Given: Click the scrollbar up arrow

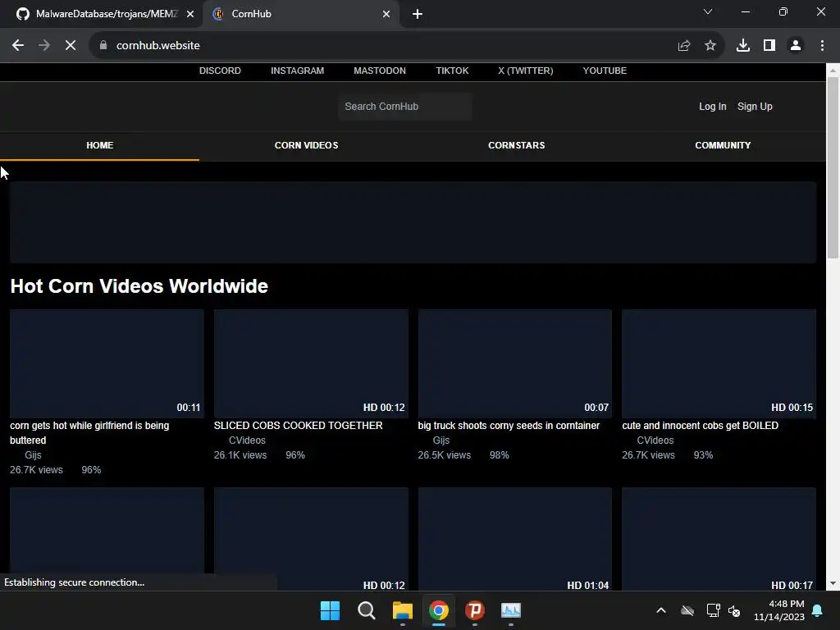Looking at the screenshot, I should [833, 71].
